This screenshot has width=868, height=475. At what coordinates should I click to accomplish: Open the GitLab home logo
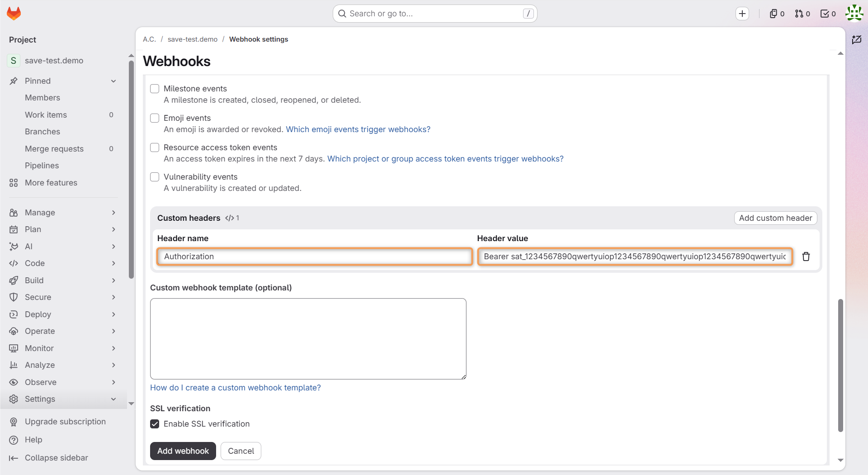14,14
